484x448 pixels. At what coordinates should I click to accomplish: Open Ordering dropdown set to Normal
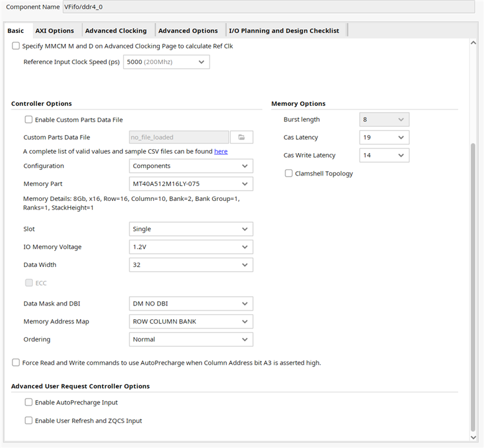click(x=191, y=339)
